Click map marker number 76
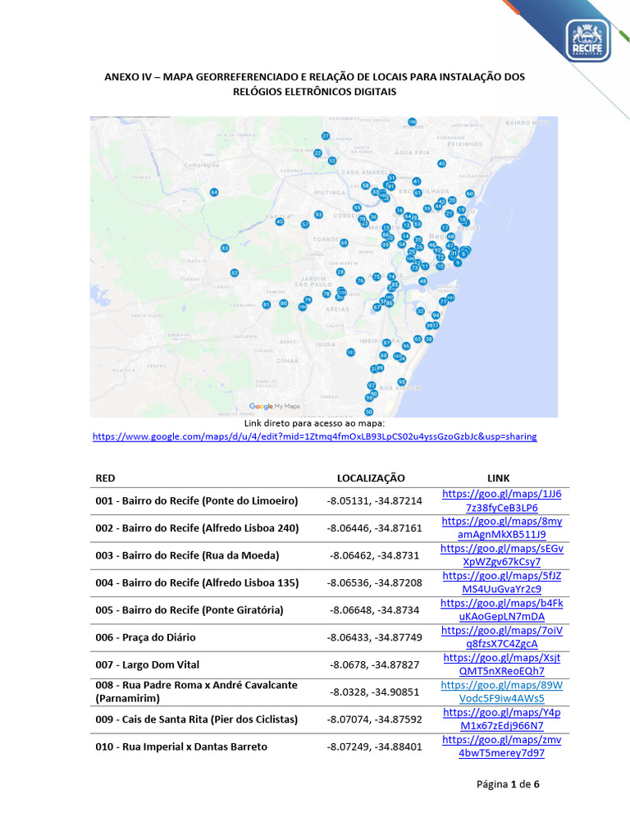Image resolution: width=630 pixels, height=840 pixels. [x=360, y=281]
